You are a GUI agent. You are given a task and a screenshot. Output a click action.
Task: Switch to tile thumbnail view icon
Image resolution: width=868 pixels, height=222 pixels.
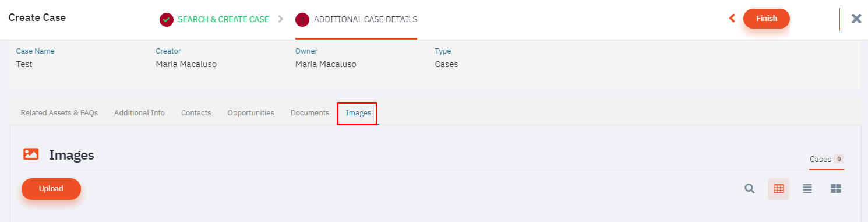(x=836, y=189)
